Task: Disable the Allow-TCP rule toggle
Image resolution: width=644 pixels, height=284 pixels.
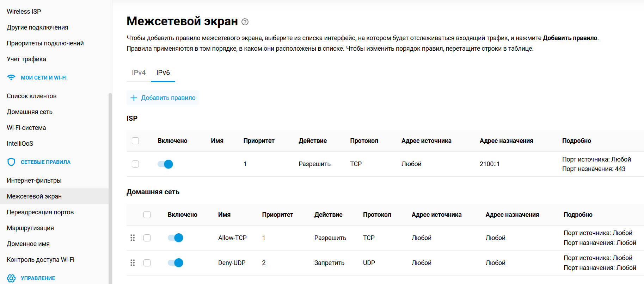Action: 175,238
